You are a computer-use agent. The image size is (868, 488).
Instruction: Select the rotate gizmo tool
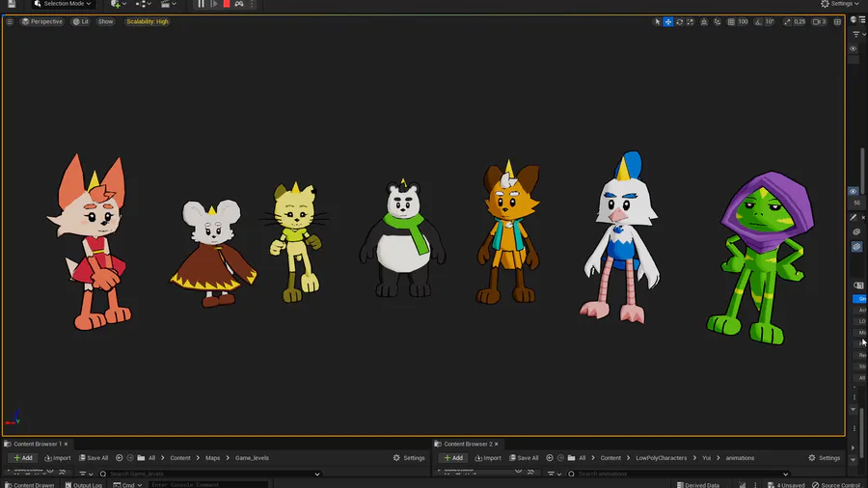click(x=679, y=21)
